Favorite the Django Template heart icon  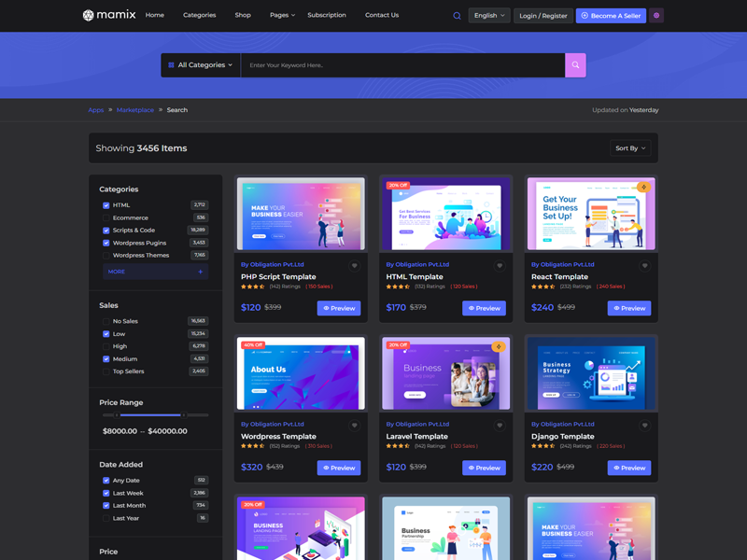point(644,426)
